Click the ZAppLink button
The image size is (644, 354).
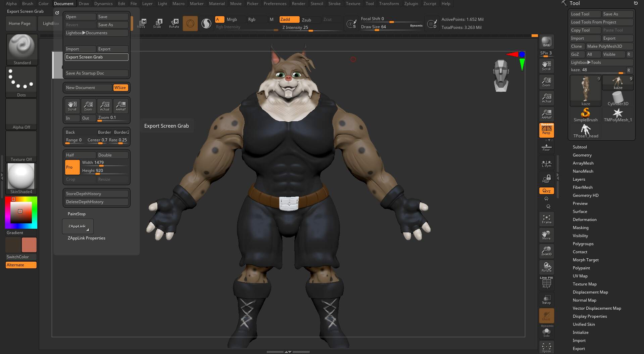tap(78, 226)
